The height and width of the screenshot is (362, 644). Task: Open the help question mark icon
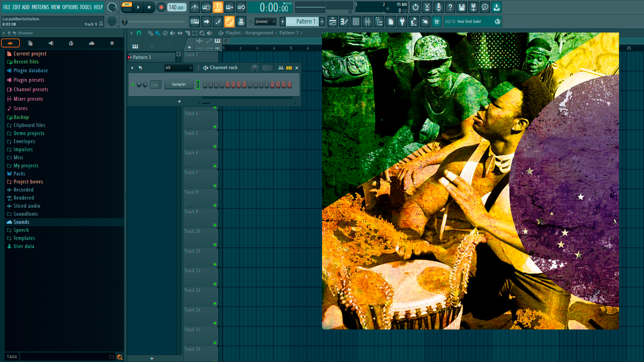pyautogui.click(x=450, y=7)
